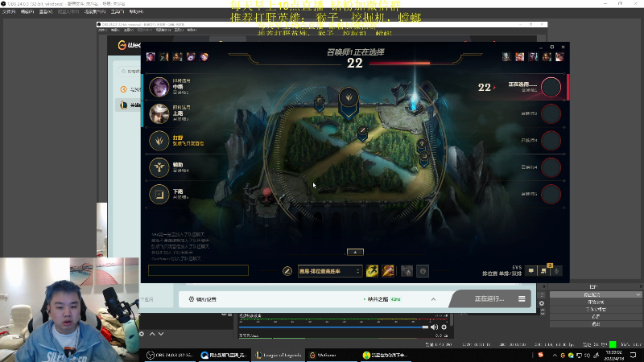Select the 上路 top lane champion portrait

point(159,113)
